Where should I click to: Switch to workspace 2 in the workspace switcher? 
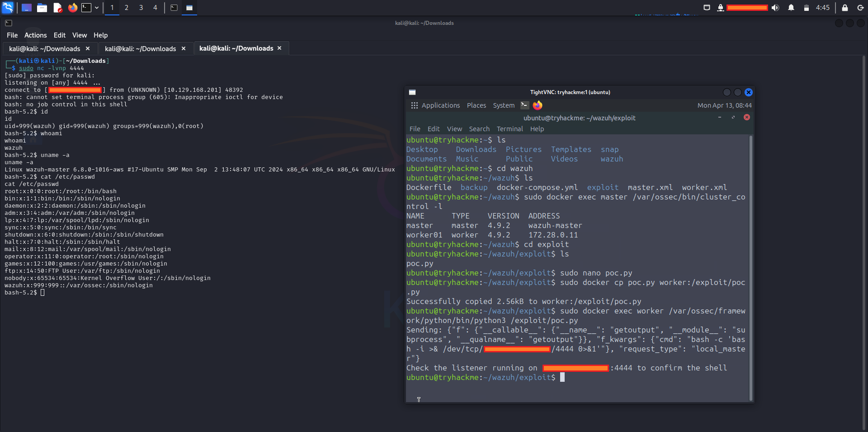coord(127,7)
